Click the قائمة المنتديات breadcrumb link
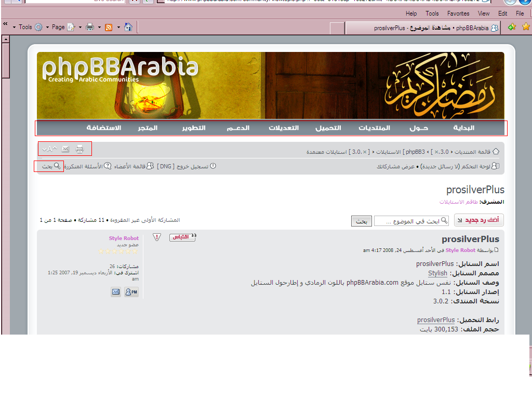Screen dimensions: 532x399 coord(472,152)
